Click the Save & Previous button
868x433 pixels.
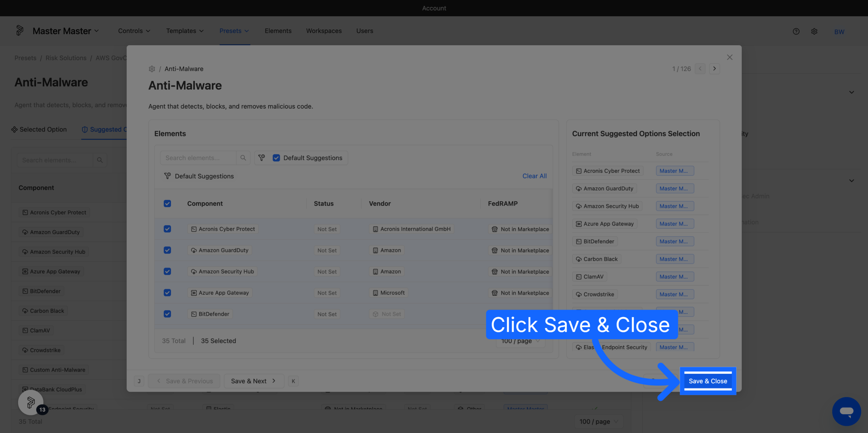184,381
